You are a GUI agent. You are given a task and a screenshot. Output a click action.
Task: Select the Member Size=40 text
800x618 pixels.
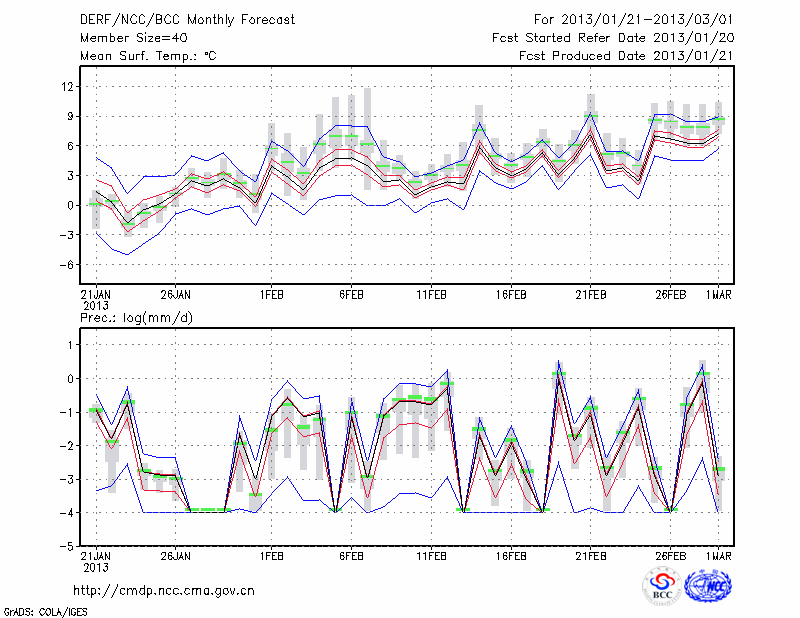pyautogui.click(x=133, y=38)
